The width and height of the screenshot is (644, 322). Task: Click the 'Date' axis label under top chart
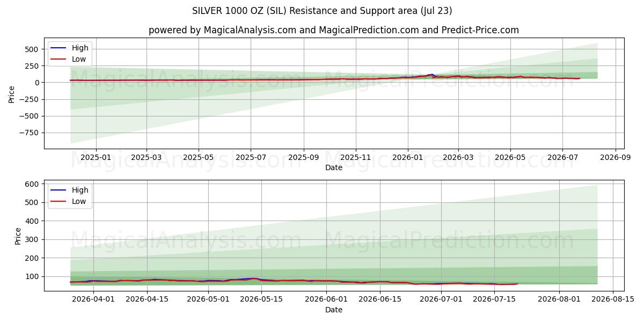pos(334,167)
